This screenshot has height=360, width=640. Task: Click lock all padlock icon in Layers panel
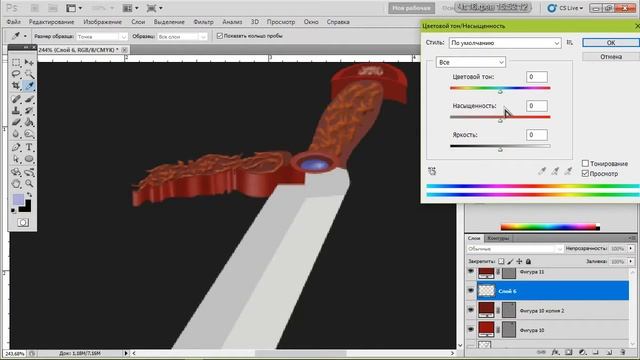528,261
